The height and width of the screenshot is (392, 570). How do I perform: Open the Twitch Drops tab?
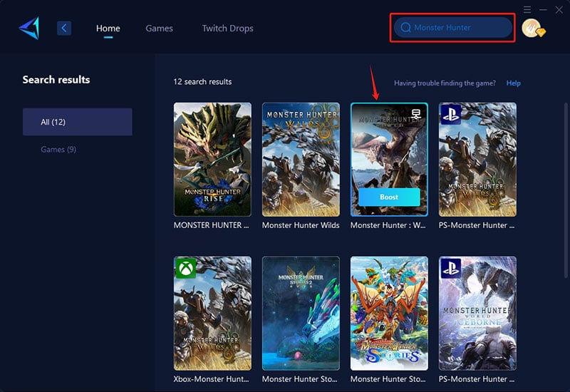point(227,28)
